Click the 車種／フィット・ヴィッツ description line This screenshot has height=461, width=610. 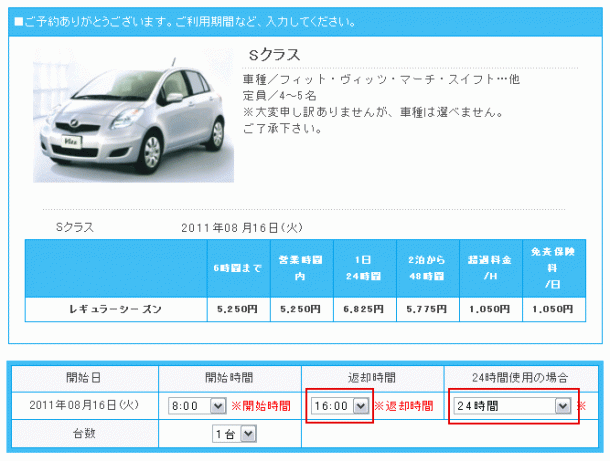(381, 79)
